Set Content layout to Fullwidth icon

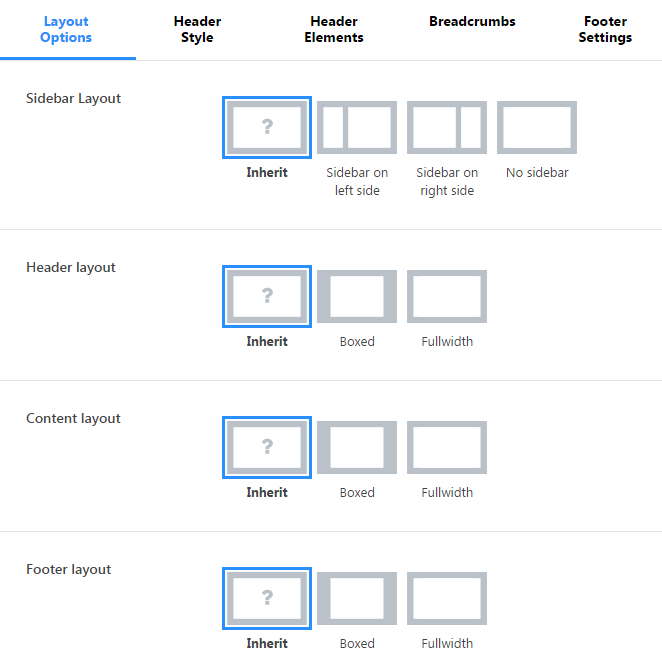447,447
